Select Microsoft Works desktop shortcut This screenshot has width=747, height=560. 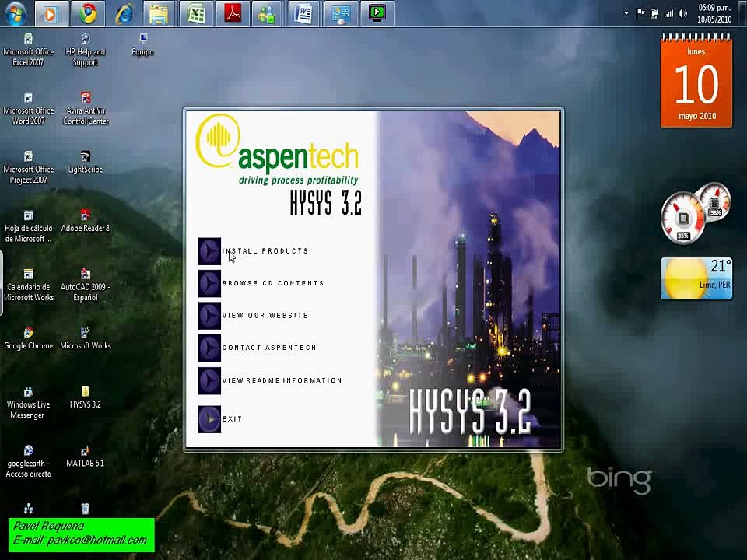coord(86,338)
